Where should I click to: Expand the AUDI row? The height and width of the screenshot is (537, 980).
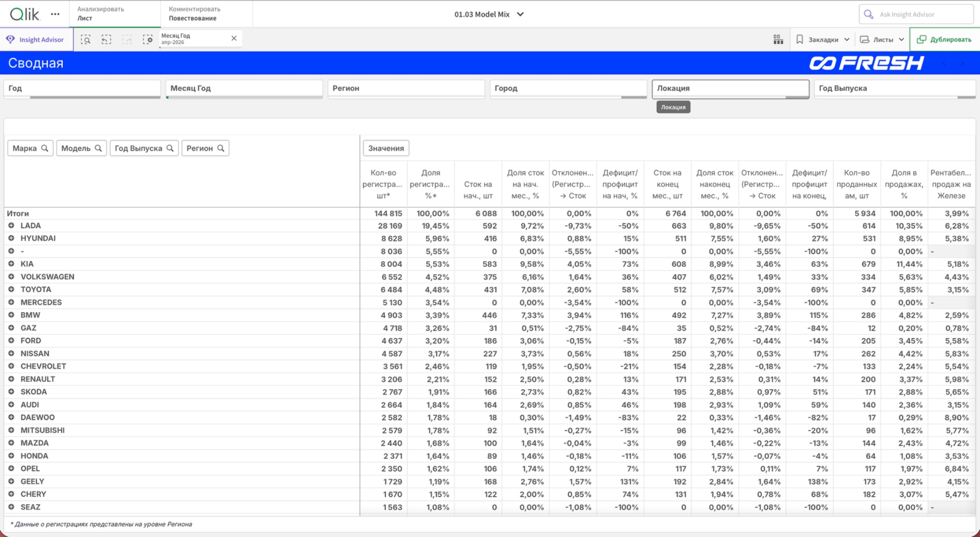[x=11, y=405]
